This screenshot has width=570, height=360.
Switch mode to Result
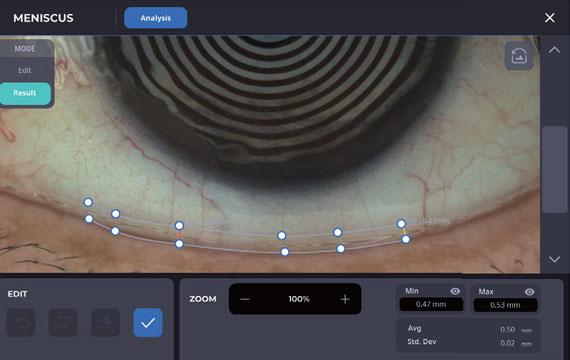click(x=25, y=93)
